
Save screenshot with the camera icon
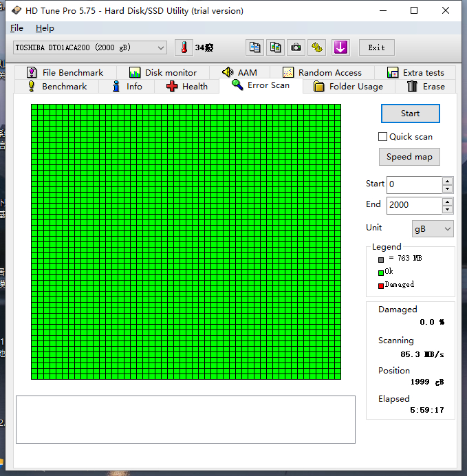click(x=296, y=47)
